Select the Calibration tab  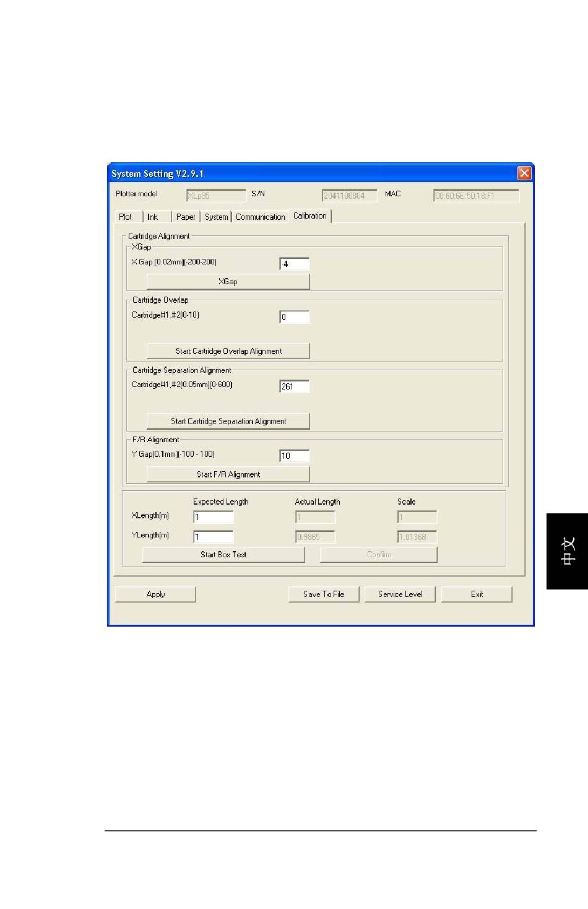pos(309,215)
